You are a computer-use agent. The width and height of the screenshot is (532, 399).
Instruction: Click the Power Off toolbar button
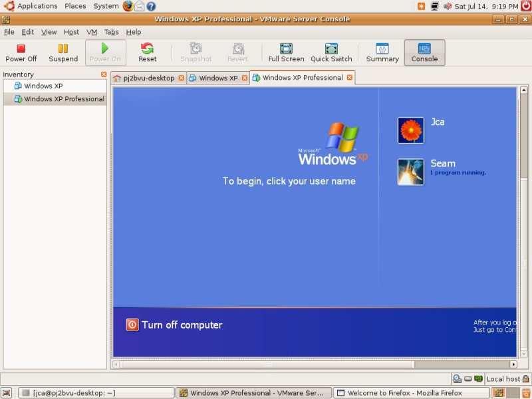[x=21, y=53]
